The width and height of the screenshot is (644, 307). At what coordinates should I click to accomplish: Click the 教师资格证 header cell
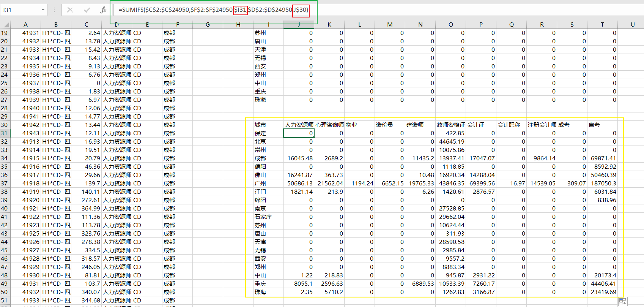coord(451,125)
